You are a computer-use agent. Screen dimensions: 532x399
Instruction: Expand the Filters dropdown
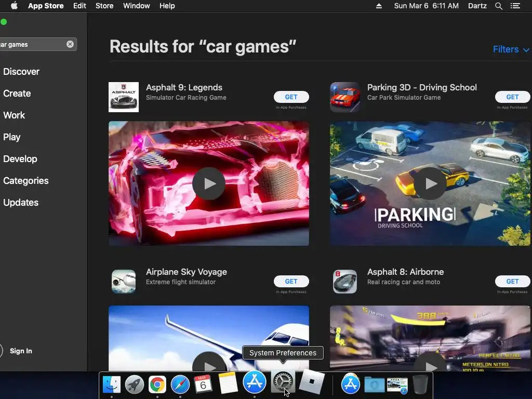511,49
